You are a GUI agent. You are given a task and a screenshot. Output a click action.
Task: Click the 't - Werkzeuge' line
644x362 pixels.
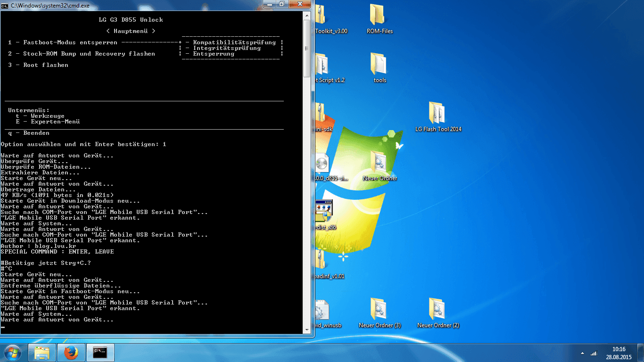pos(40,116)
